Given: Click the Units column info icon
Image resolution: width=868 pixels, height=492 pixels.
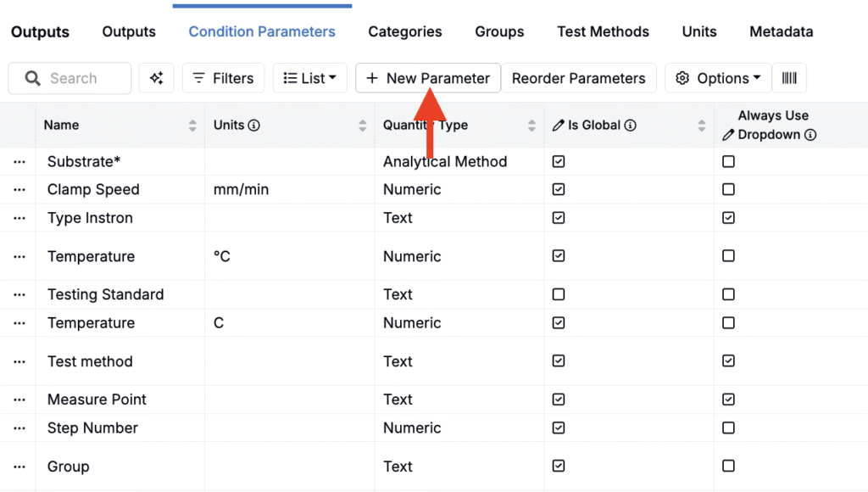Looking at the screenshot, I should [x=253, y=126].
